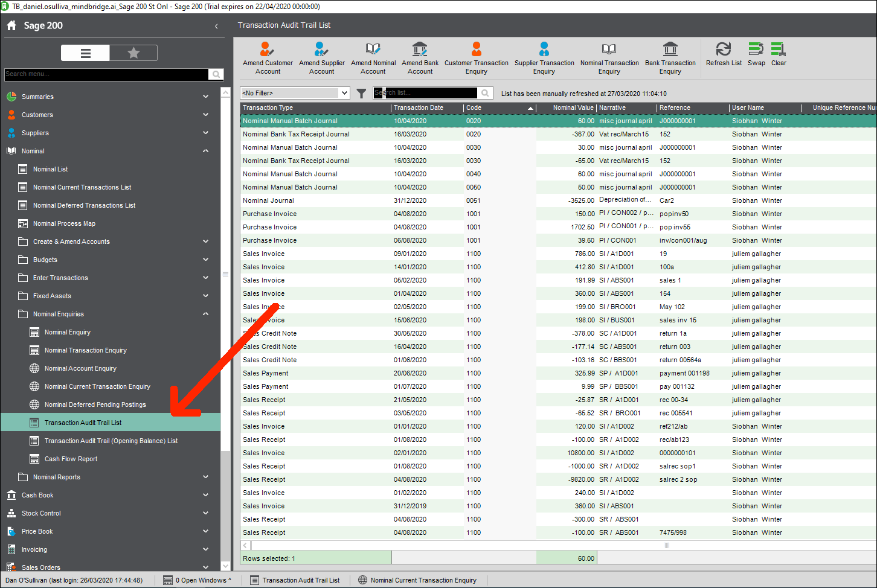Expand the Cash Book section
This screenshot has height=588, width=877.
(x=205, y=495)
